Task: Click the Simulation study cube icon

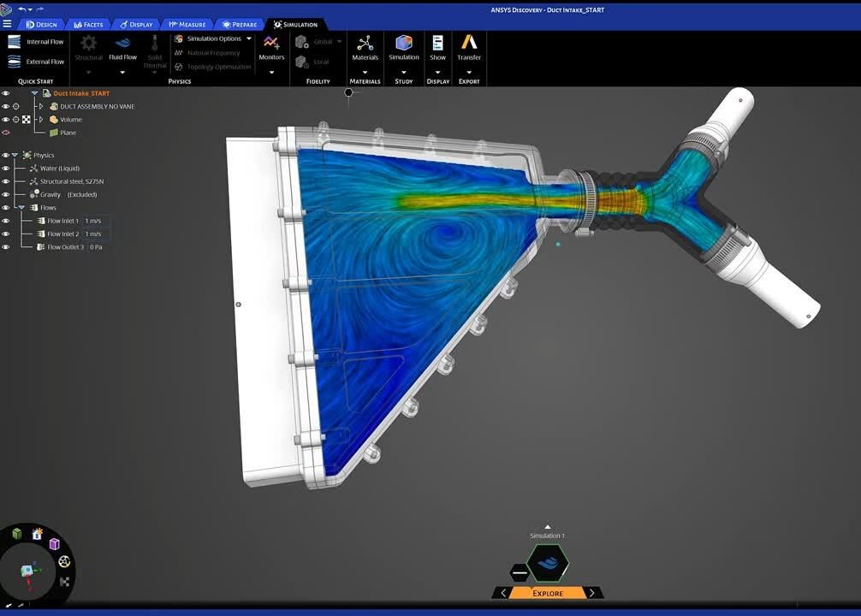Action: point(404,43)
